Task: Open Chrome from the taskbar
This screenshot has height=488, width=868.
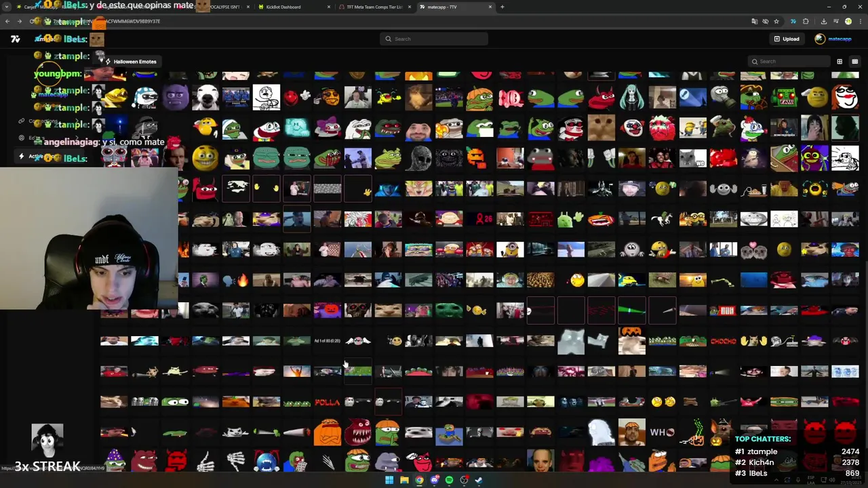Action: click(419, 480)
